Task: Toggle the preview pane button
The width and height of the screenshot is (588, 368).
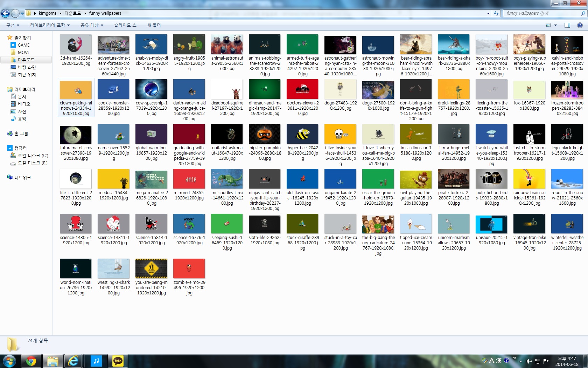Action: [567, 25]
